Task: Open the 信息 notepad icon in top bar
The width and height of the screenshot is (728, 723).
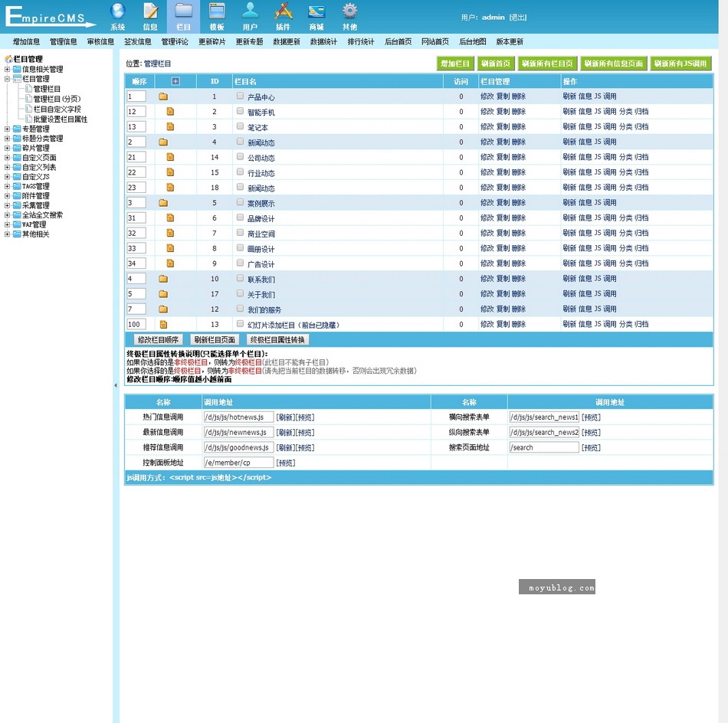Action: point(150,17)
